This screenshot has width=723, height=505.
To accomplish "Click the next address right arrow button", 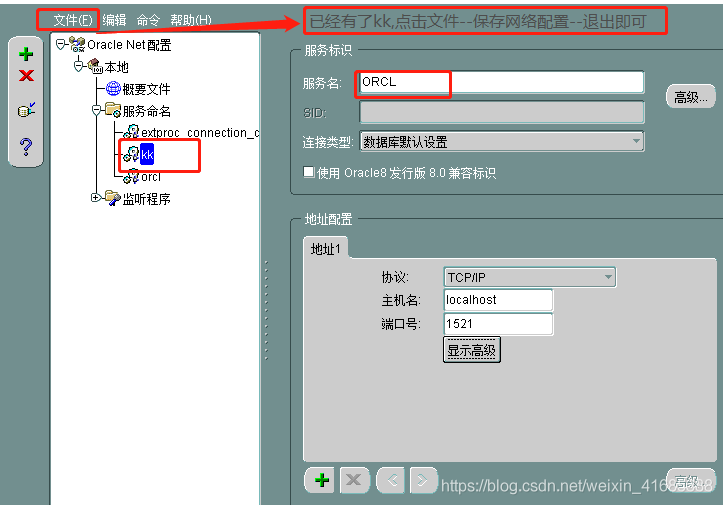I will (422, 480).
